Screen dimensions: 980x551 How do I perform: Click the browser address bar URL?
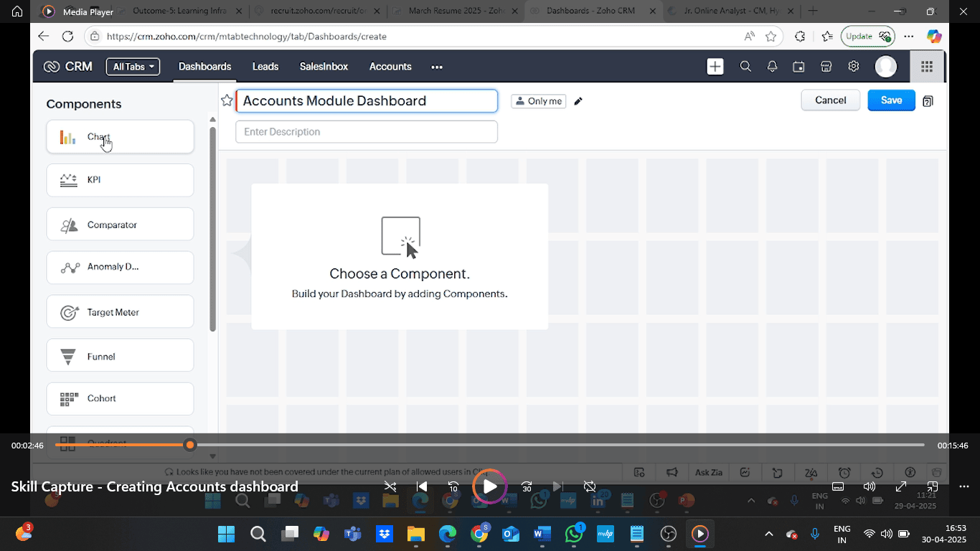(246, 37)
